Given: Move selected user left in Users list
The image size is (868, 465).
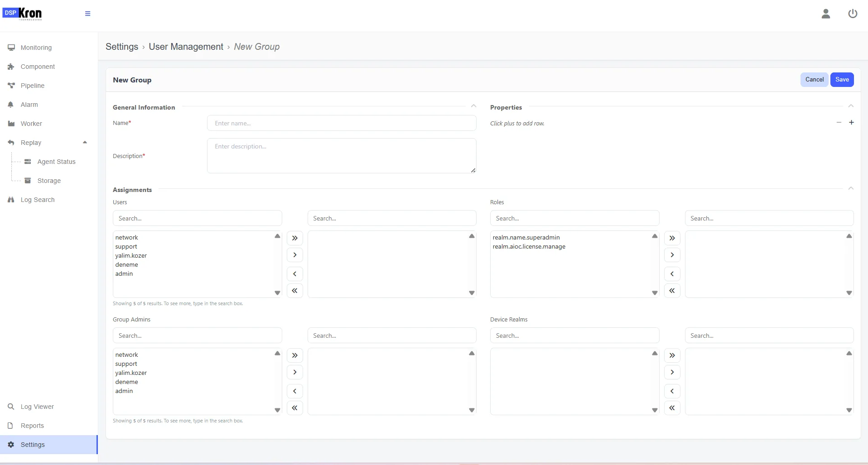Looking at the screenshot, I should (x=295, y=274).
